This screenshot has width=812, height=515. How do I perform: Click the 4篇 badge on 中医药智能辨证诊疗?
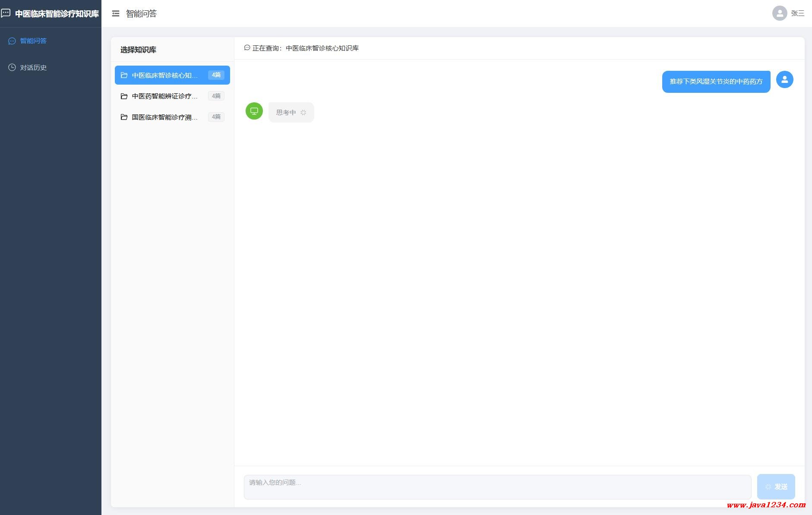pos(216,96)
